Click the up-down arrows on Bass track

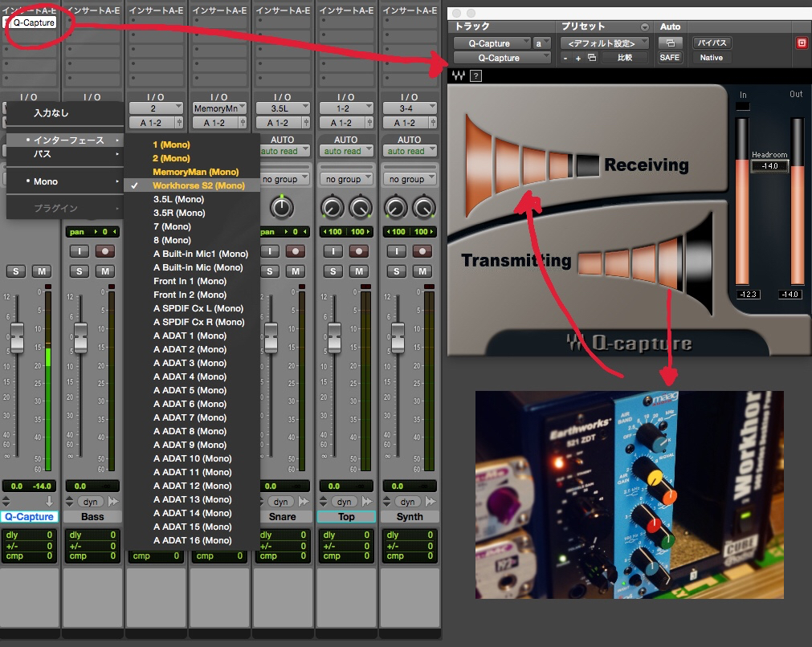coord(69,501)
